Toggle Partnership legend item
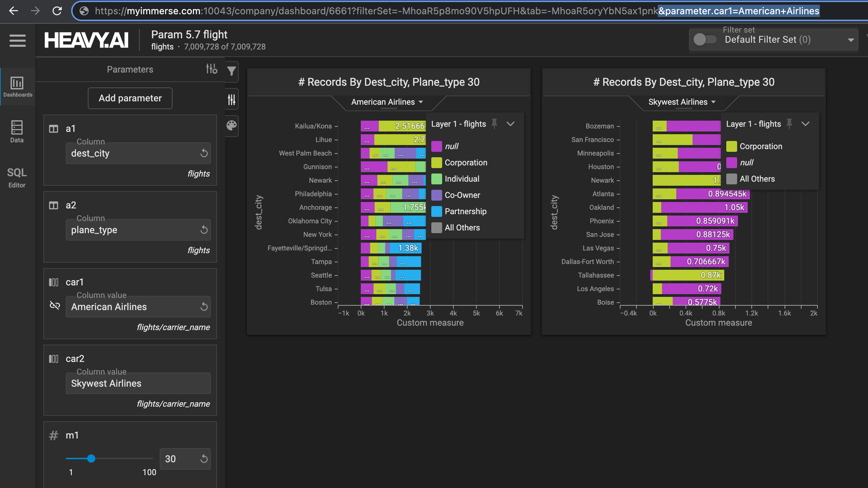 pyautogui.click(x=465, y=211)
